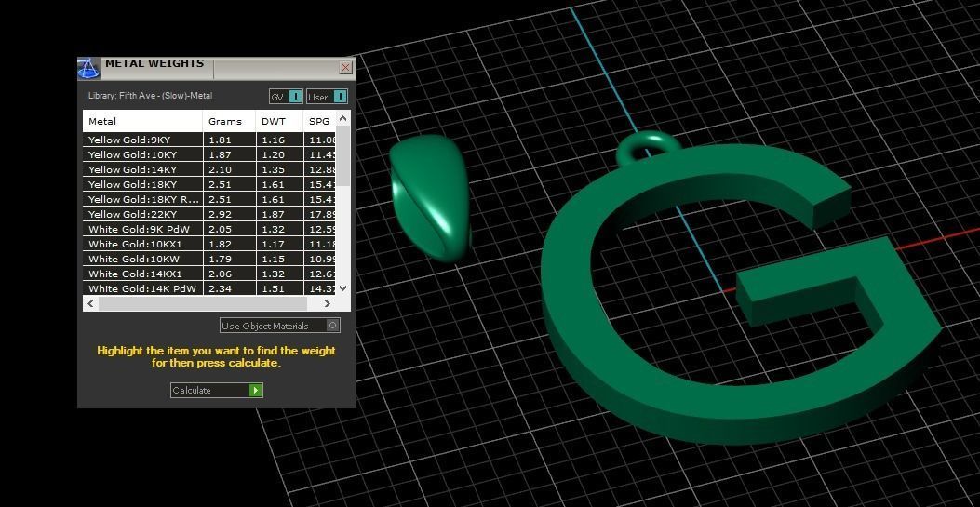Sort by the Metal column header

click(x=143, y=121)
